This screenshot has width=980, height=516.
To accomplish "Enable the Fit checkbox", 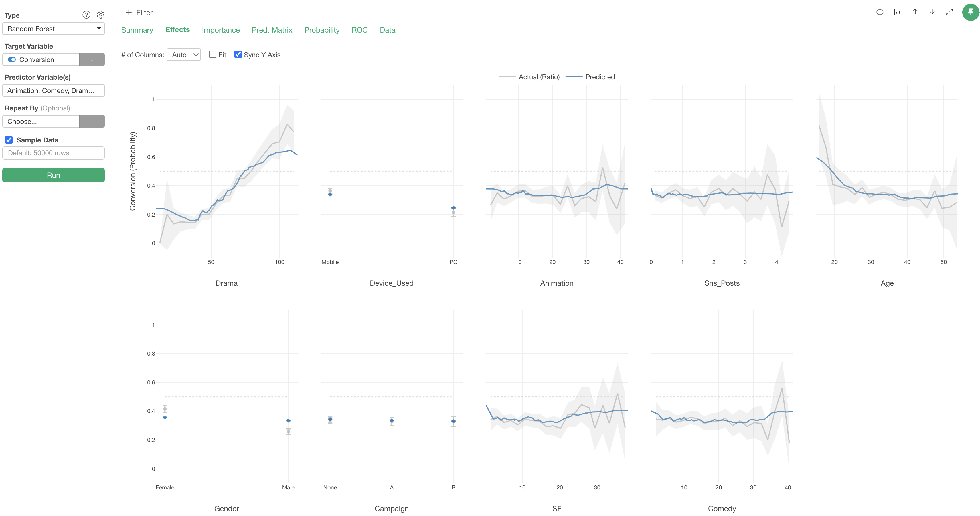I will (213, 54).
